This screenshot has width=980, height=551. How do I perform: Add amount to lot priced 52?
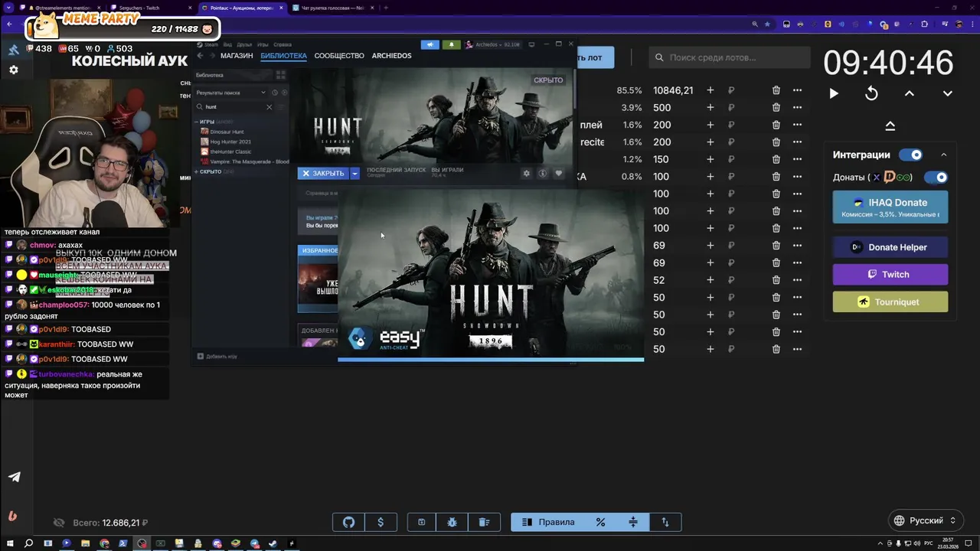click(710, 280)
